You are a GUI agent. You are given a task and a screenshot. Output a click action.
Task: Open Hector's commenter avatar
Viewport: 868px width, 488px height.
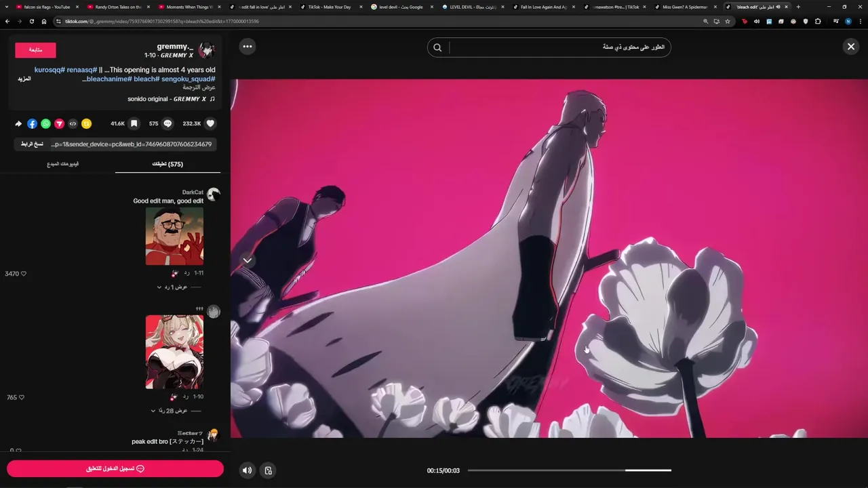pyautogui.click(x=214, y=434)
